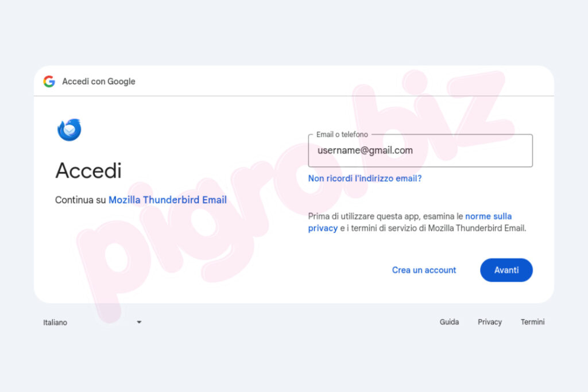Click the Google "G" logo

(x=49, y=81)
